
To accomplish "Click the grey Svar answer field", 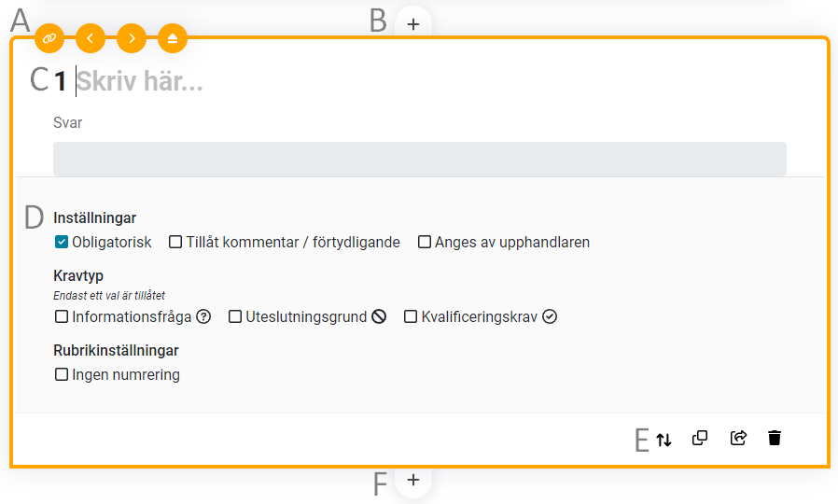I will pyautogui.click(x=419, y=159).
